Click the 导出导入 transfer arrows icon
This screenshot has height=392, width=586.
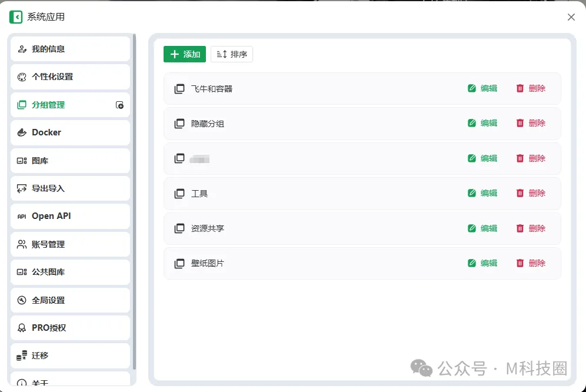click(22, 188)
